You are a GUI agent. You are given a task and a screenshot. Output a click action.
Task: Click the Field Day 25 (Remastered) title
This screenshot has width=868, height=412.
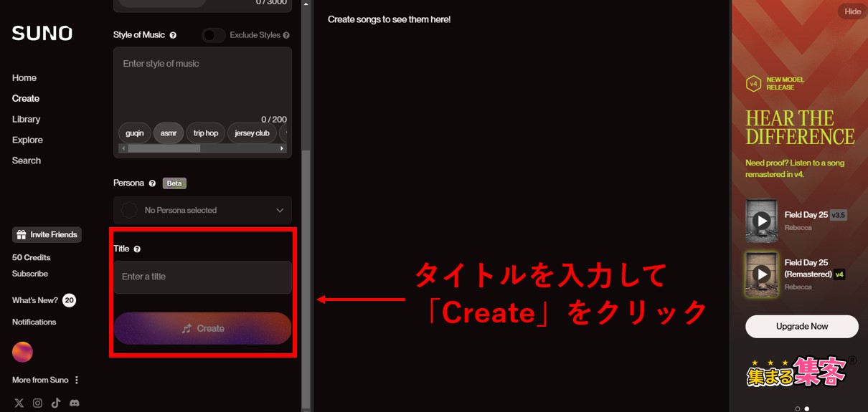pyautogui.click(x=808, y=268)
